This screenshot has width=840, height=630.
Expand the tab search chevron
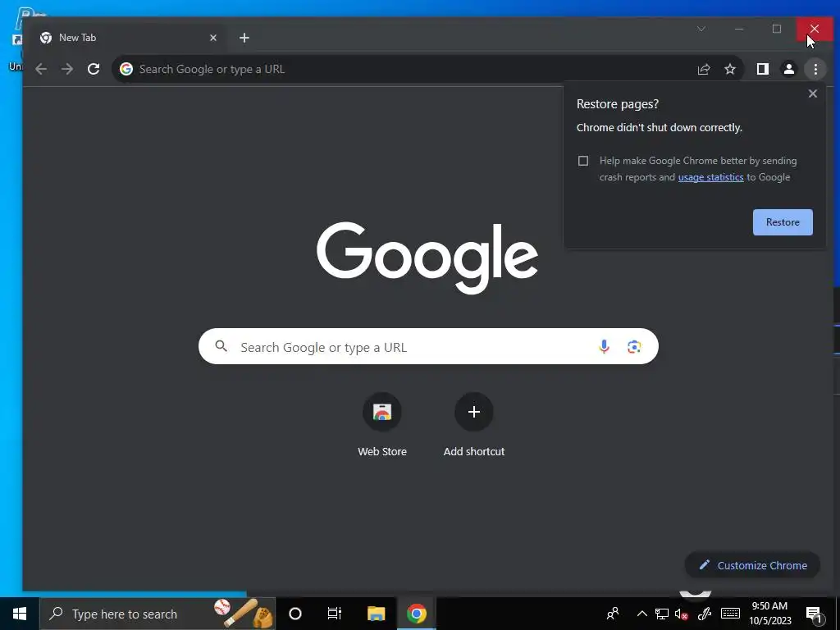pyautogui.click(x=701, y=29)
